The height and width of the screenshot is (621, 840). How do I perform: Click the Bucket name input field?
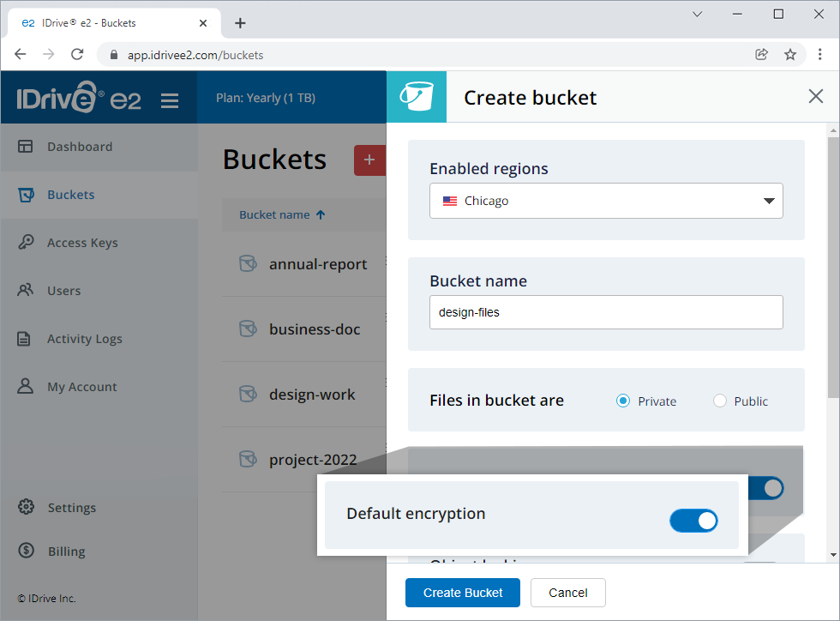point(606,312)
